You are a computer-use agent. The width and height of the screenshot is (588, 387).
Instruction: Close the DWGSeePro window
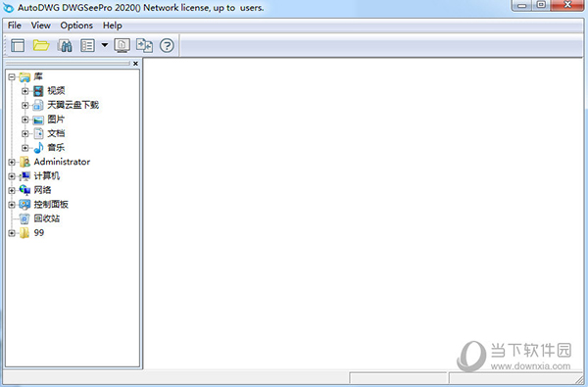tap(567, 5)
